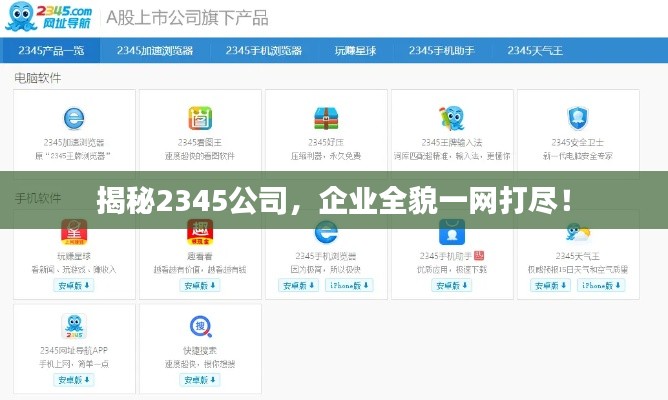This screenshot has width=668, height=400.
Task: Open the 2345加速浏览器 title link
Action: (74, 142)
